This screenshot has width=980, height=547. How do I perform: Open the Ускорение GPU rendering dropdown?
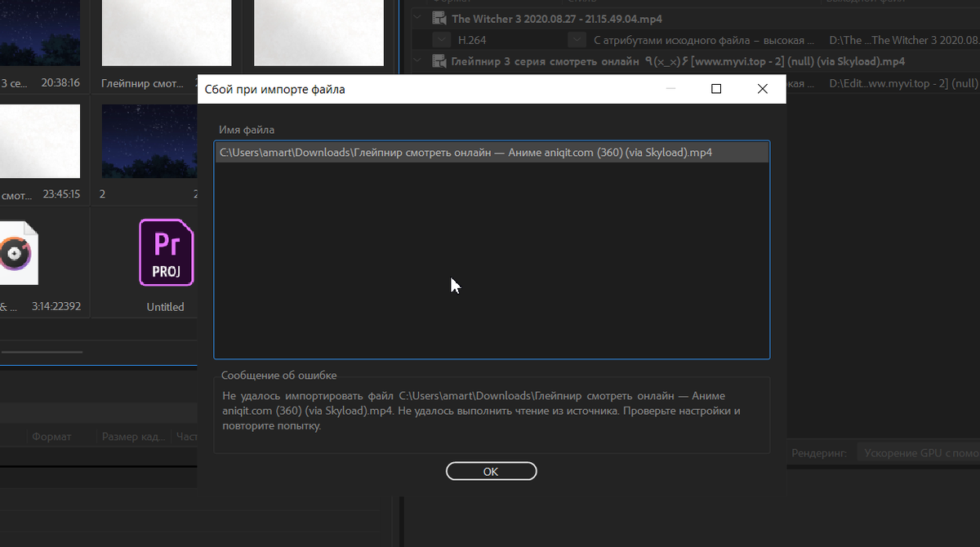(x=919, y=452)
